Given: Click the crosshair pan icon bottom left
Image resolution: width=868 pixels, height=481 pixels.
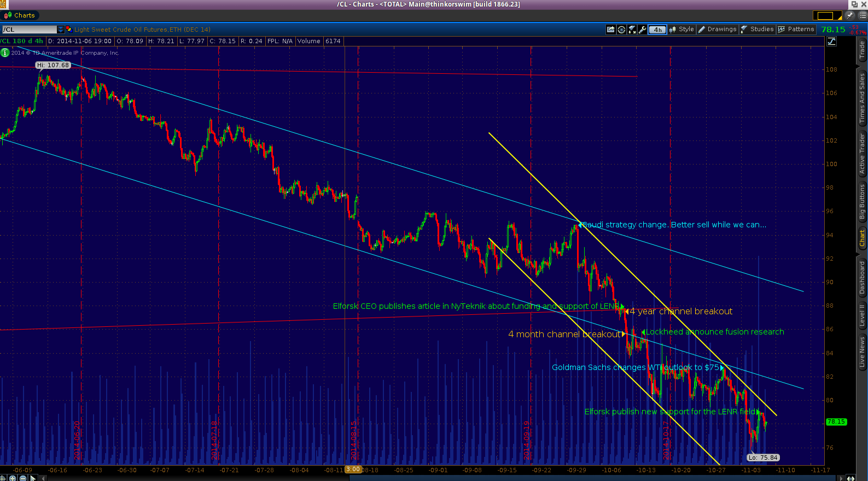Looking at the screenshot, I should point(3,478).
